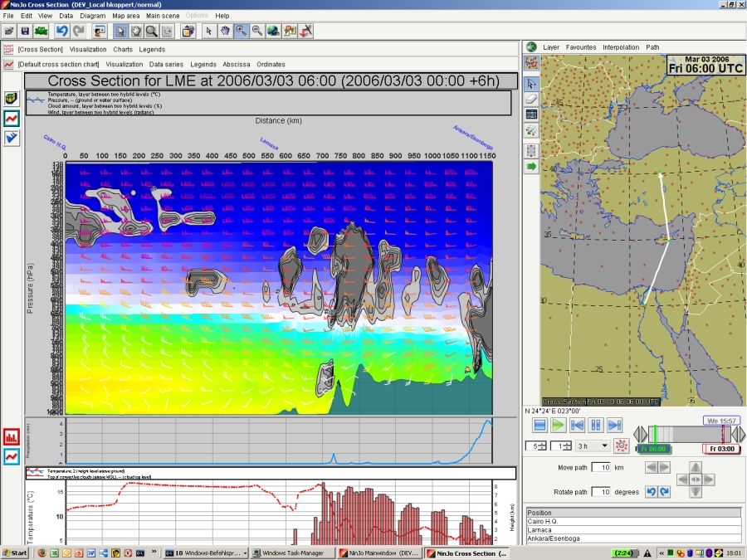Click Firefox icon in quick launch
Image resolution: width=747 pixels, height=560 pixels.
coord(42,553)
